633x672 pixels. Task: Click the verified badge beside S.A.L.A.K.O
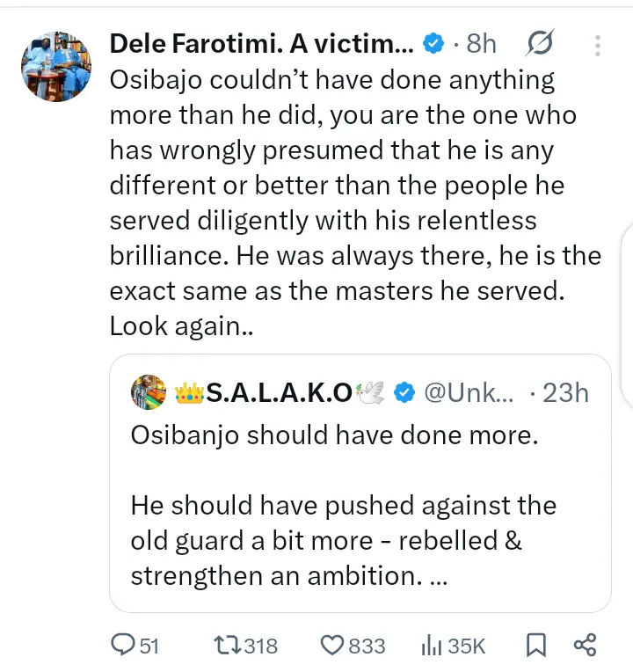(x=403, y=393)
